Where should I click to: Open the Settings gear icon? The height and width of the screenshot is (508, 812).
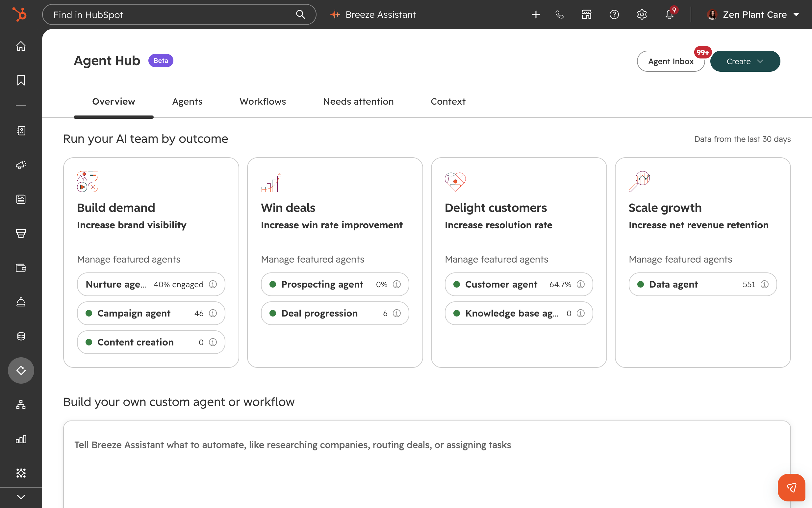[x=642, y=14]
